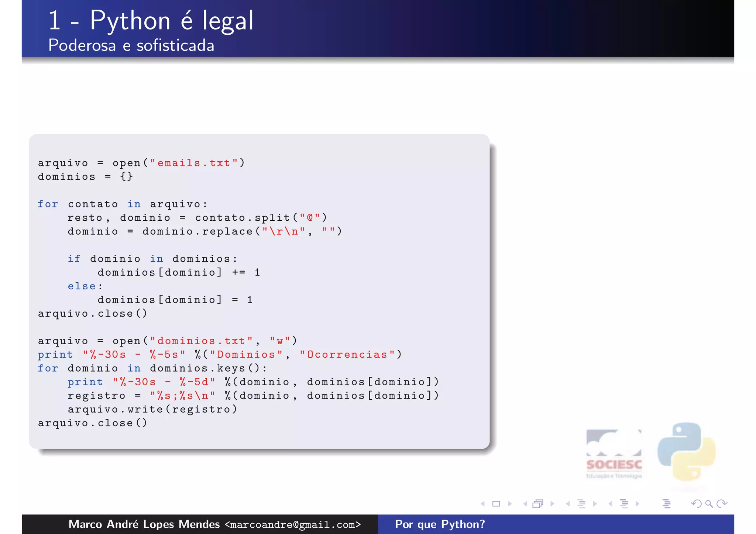Click the line 'dominios[dominio] += 1'
This screenshot has height=534, width=756.
179,272
